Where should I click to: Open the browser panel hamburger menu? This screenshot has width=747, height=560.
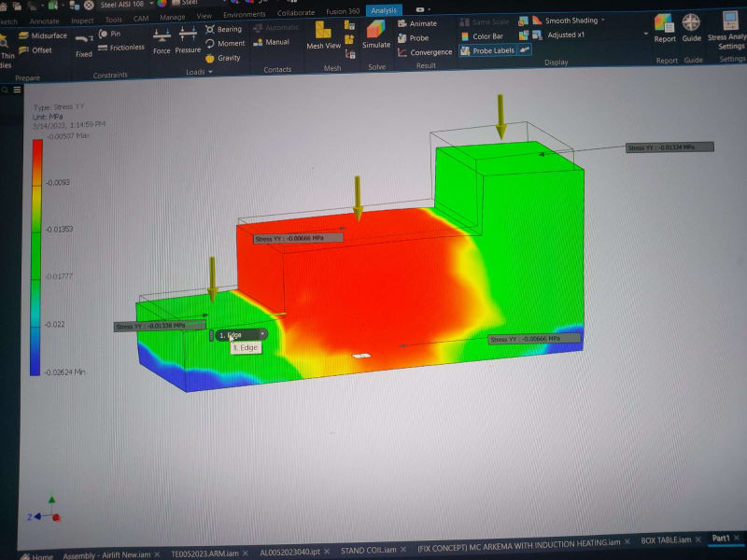pos(17,90)
